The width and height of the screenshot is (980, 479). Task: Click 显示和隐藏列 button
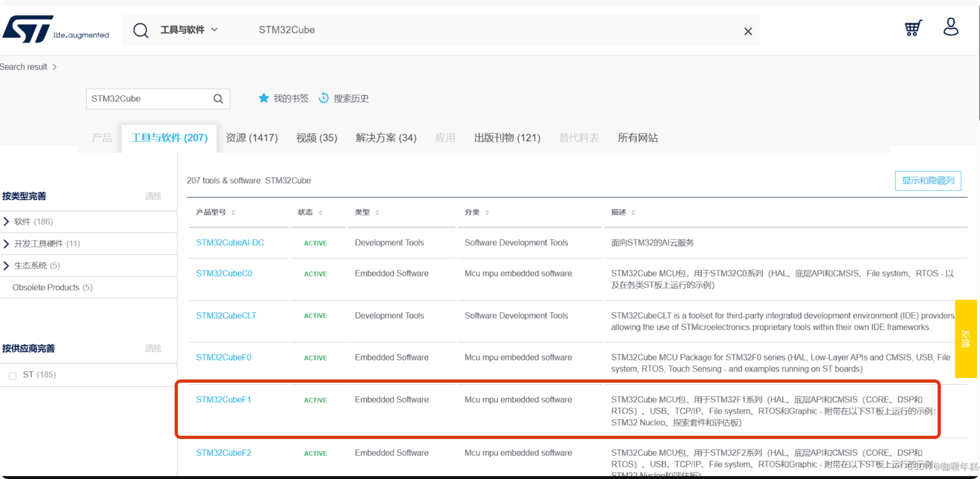928,180
